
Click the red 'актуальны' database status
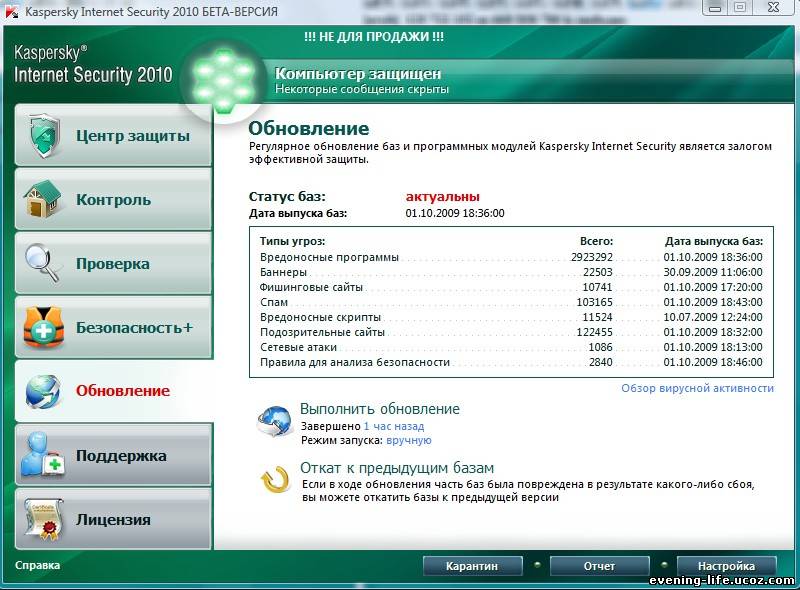point(442,196)
